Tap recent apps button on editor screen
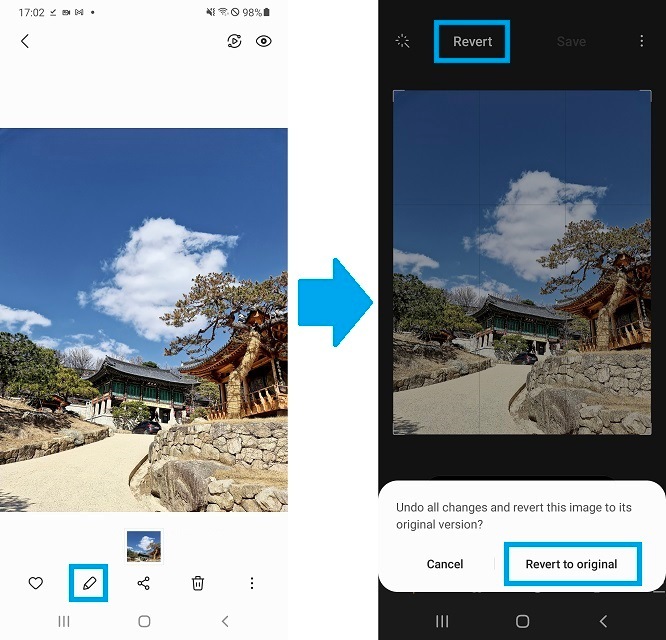 (442, 622)
